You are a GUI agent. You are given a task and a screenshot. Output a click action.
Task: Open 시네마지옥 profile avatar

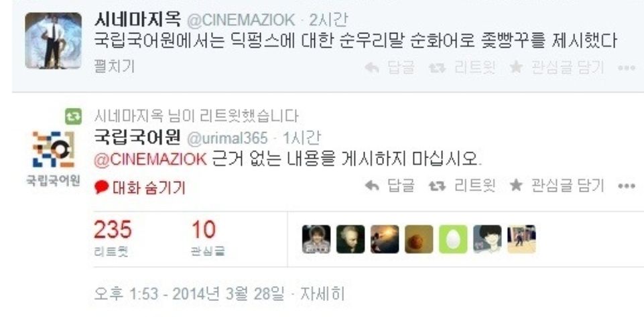coord(53,40)
